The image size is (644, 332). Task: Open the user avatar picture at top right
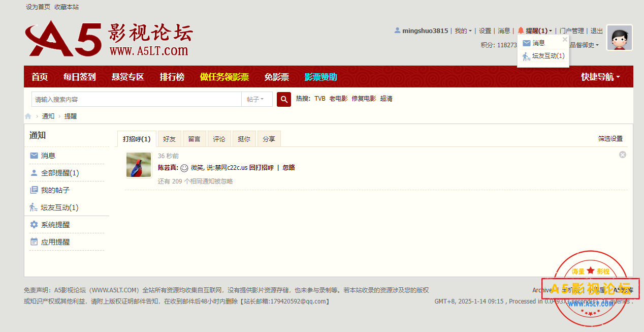click(x=620, y=38)
